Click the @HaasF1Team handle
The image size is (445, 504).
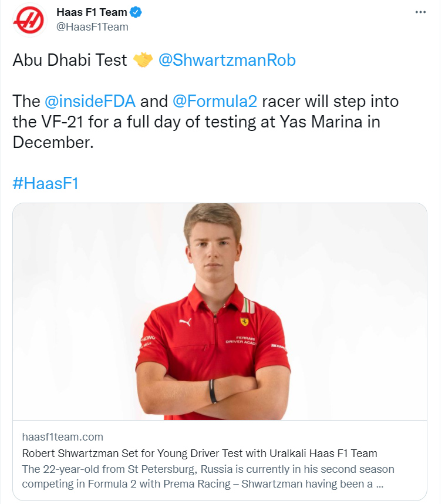point(92,26)
